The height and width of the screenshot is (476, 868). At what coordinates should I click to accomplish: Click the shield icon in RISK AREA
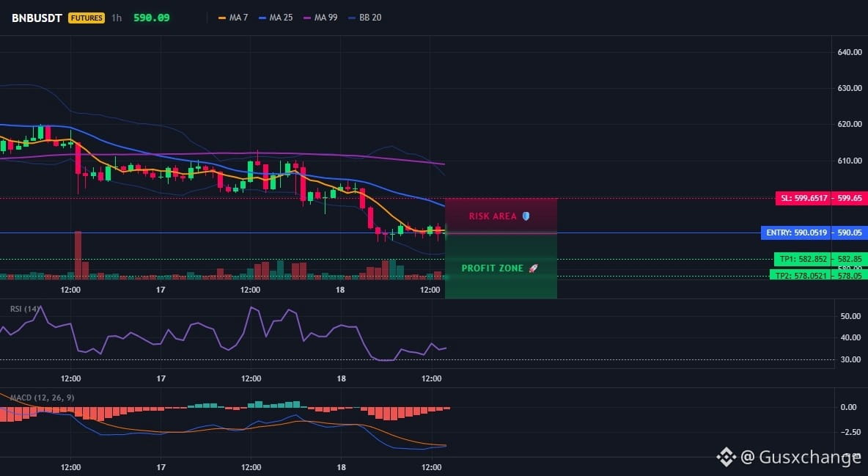(526, 216)
